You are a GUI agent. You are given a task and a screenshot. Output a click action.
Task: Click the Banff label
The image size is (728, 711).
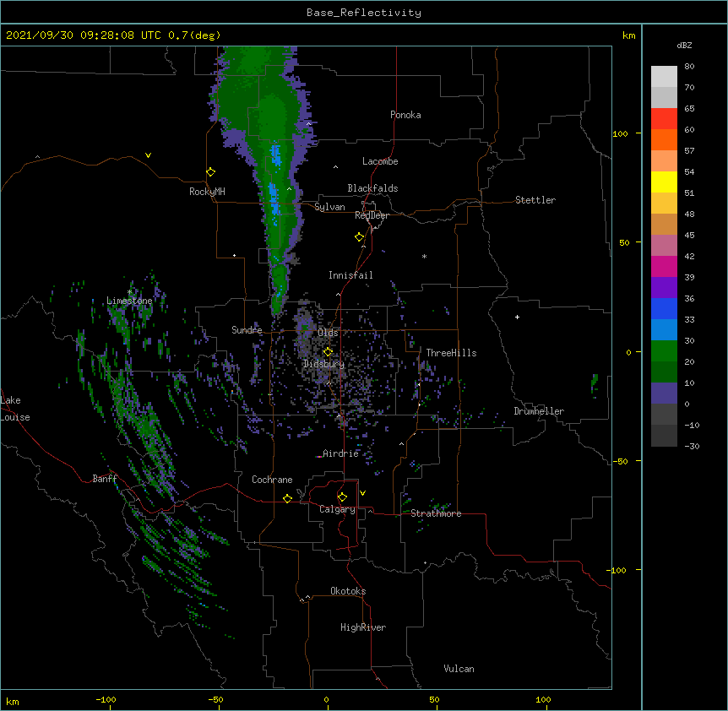(105, 479)
